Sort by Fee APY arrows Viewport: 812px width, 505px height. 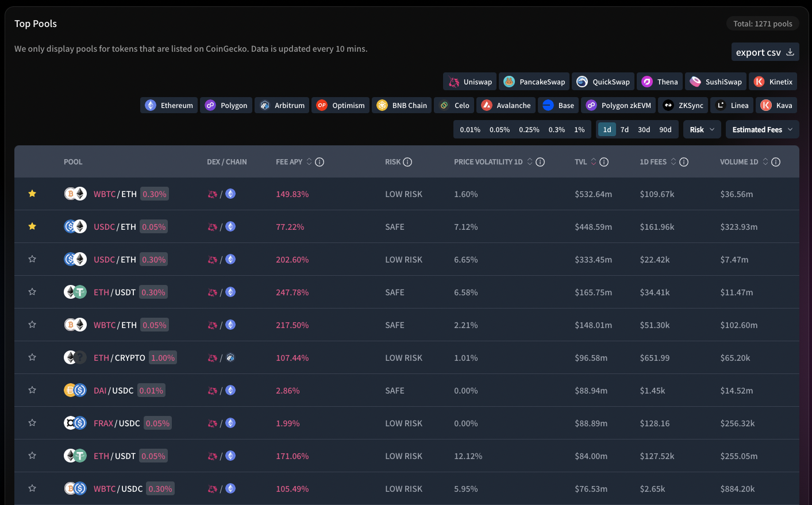pos(309,162)
